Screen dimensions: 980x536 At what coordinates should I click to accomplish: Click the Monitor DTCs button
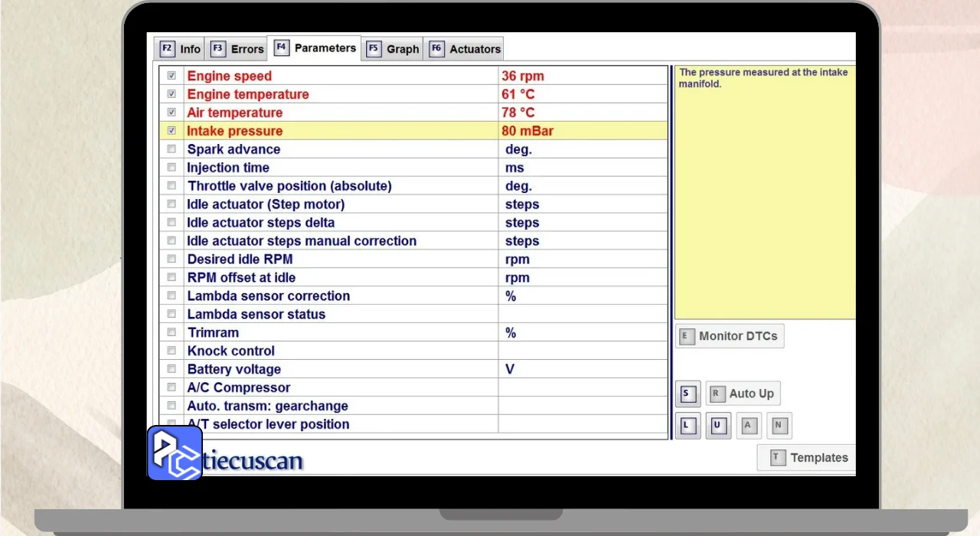tap(730, 336)
